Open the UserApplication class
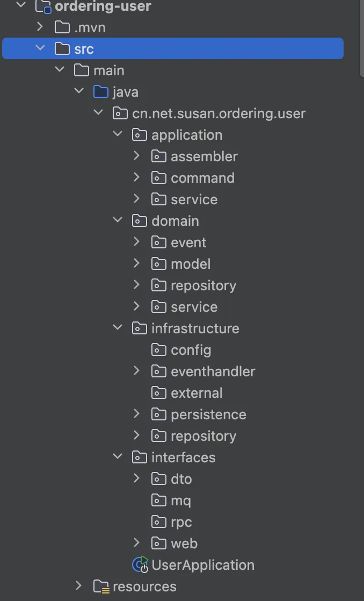364x601 pixels. point(203,565)
